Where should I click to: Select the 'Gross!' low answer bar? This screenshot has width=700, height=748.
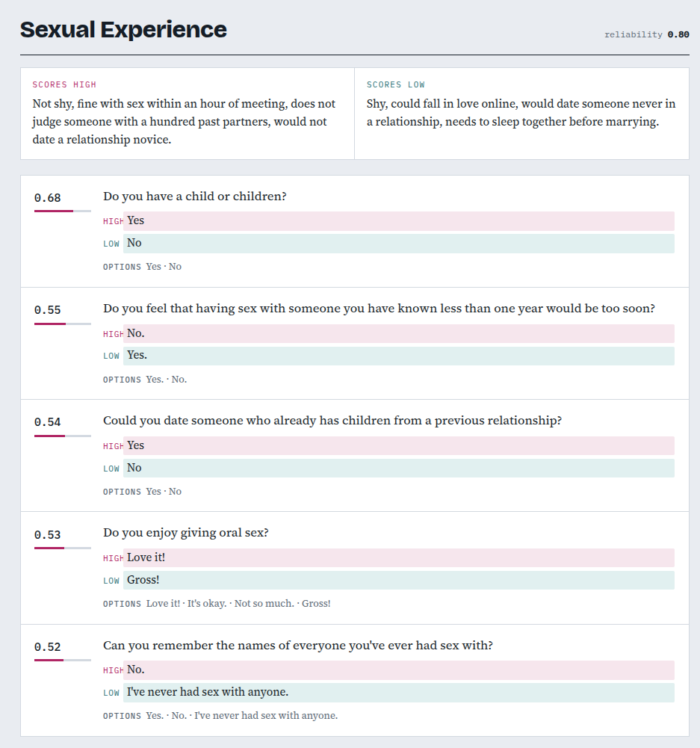point(399,580)
